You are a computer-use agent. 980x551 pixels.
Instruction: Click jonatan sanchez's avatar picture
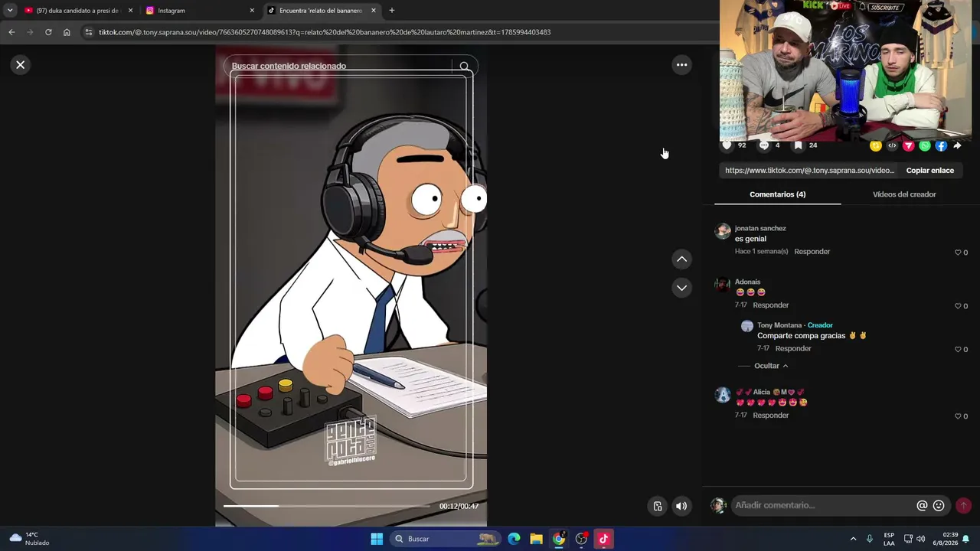[723, 231]
